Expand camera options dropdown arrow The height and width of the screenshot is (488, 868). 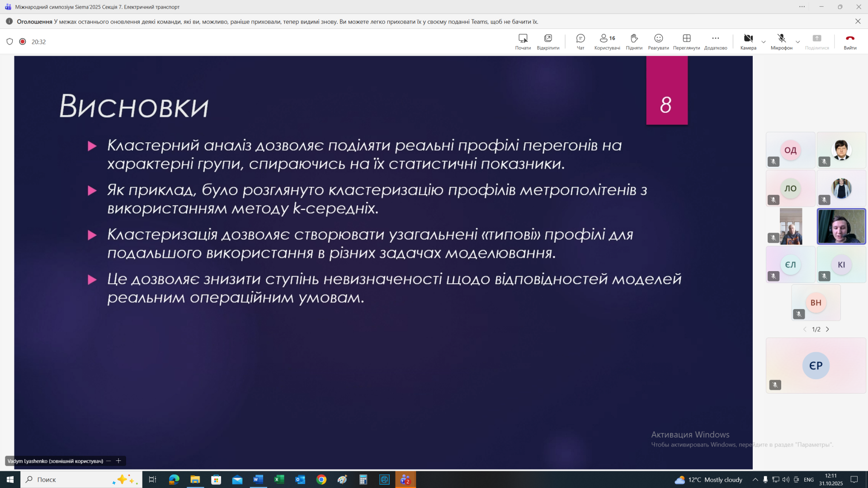tap(764, 42)
